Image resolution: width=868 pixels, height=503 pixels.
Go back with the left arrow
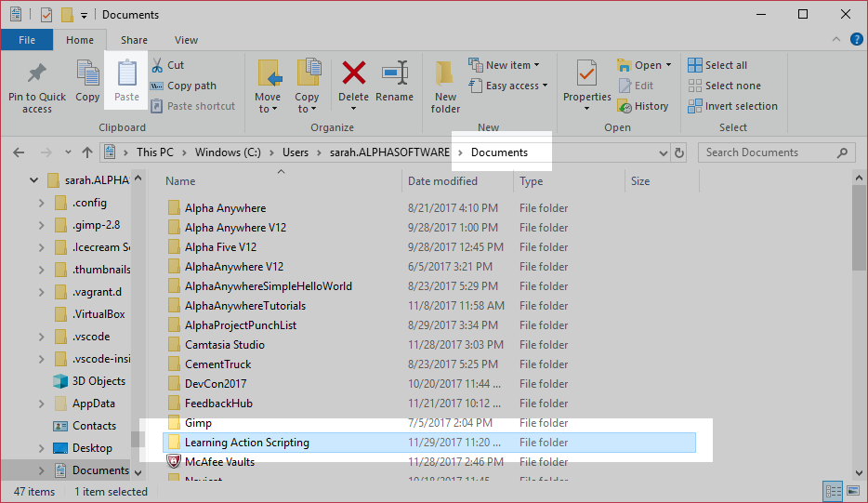19,152
